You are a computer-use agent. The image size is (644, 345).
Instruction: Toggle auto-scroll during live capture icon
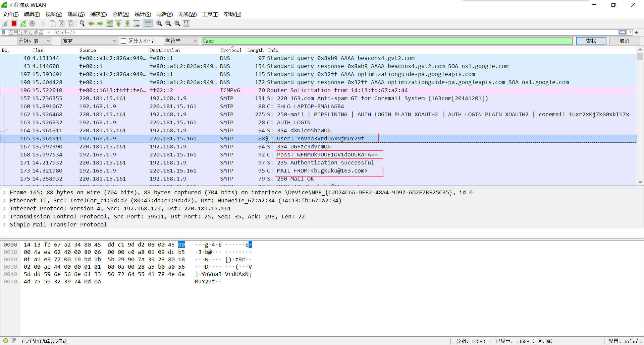137,23
